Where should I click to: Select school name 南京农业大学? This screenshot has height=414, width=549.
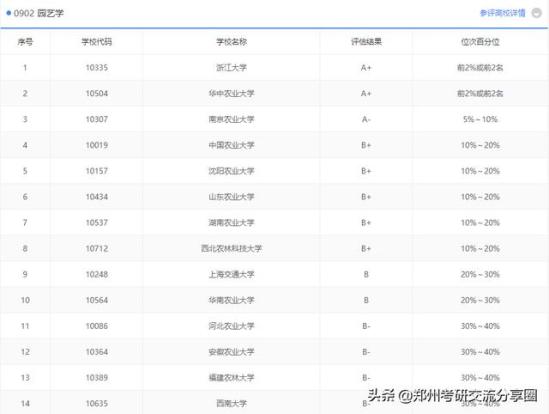click(231, 119)
